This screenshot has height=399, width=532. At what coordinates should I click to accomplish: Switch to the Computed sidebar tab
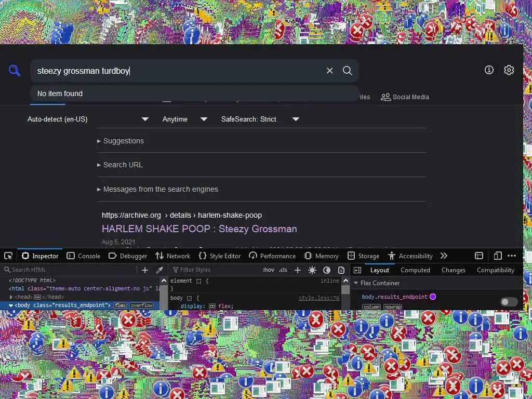(x=415, y=270)
